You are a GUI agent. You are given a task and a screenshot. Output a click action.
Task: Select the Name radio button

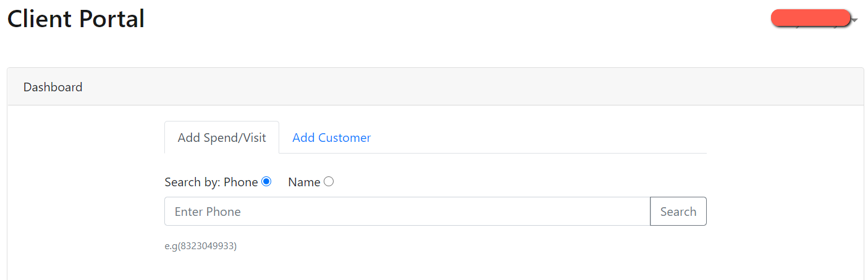(329, 181)
